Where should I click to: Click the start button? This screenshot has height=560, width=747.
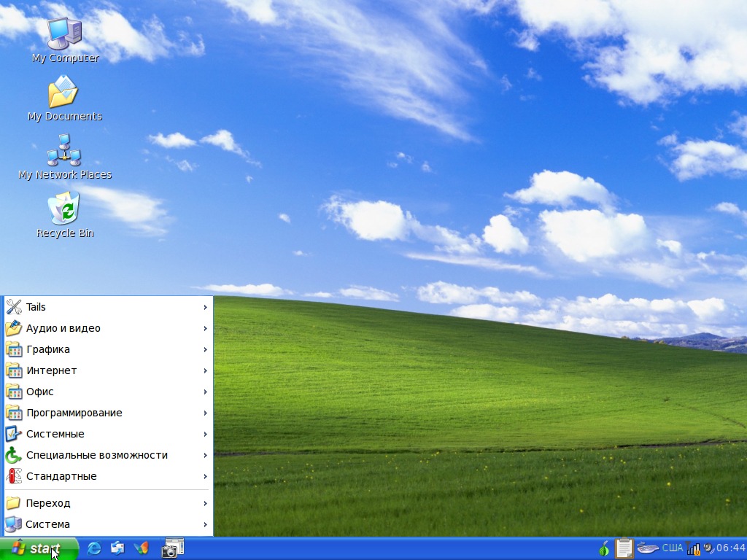pyautogui.click(x=39, y=548)
